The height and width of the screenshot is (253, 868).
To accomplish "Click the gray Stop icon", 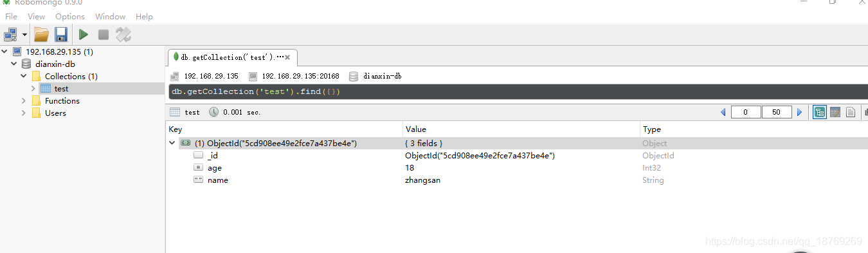I will [x=103, y=34].
